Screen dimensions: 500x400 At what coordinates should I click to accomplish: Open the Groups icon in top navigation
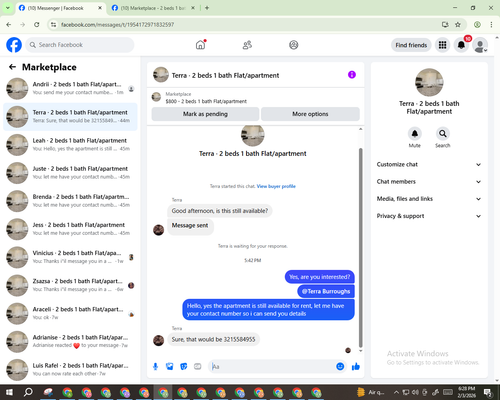(x=294, y=45)
